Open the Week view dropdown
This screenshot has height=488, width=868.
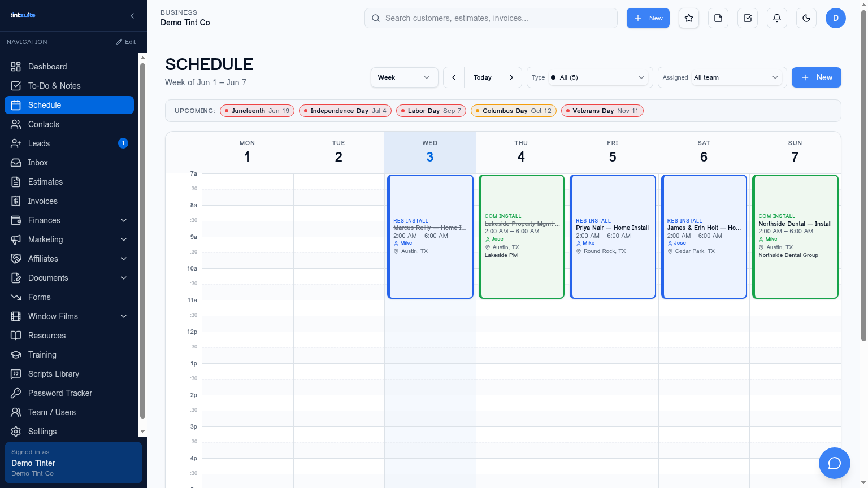coord(405,77)
